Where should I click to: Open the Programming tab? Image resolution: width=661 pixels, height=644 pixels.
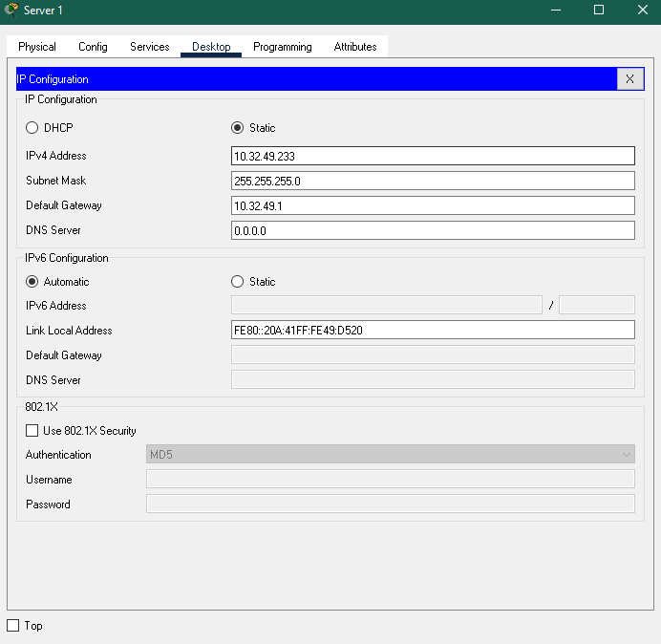pyautogui.click(x=283, y=47)
